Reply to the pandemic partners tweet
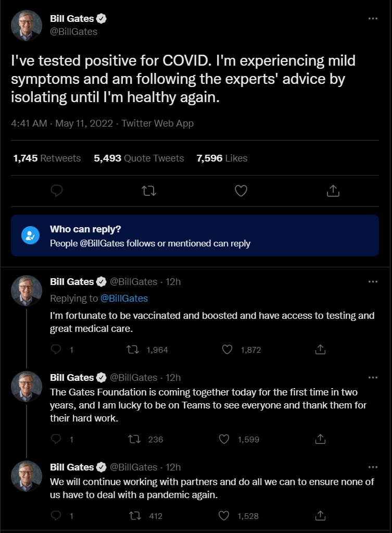Viewport: 392px width, 533px height. coord(57,516)
